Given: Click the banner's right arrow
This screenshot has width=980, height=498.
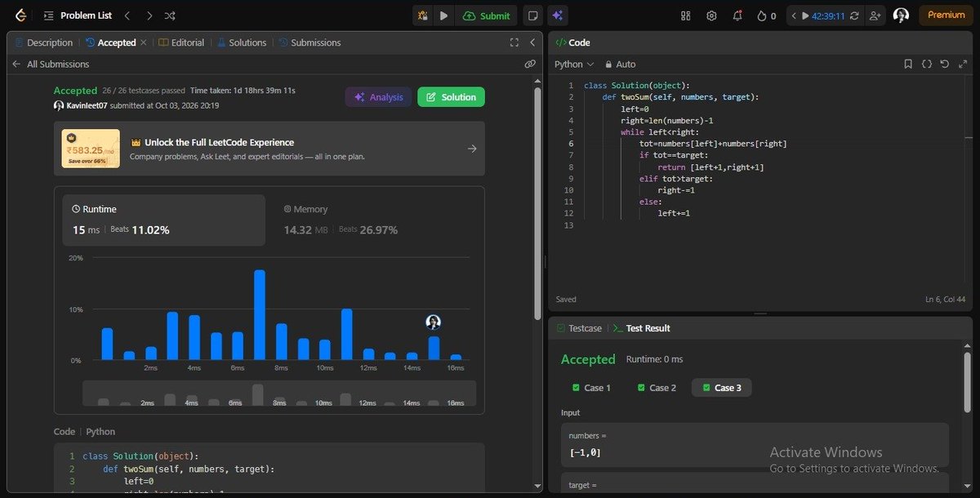Looking at the screenshot, I should coord(472,149).
